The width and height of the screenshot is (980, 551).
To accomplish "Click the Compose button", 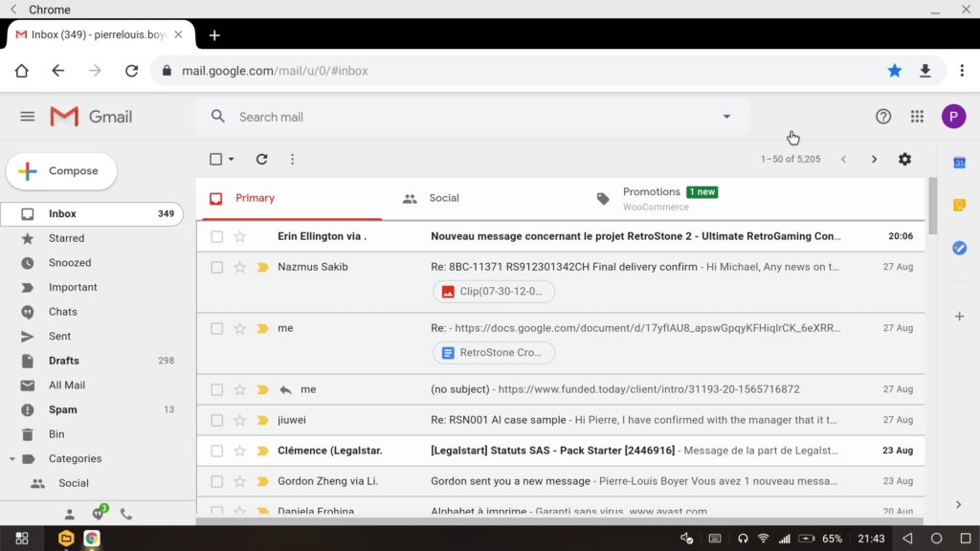I will [x=62, y=171].
